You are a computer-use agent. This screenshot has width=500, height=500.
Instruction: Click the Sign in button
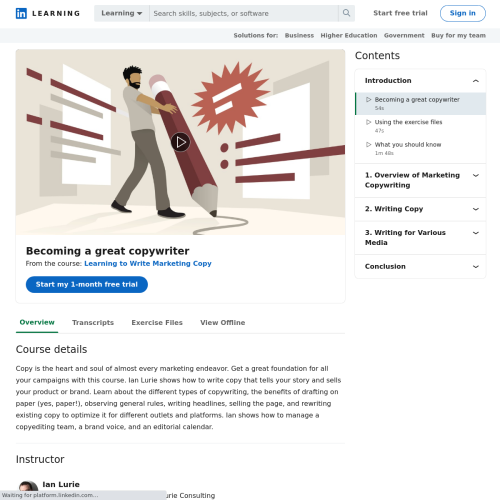pos(463,13)
